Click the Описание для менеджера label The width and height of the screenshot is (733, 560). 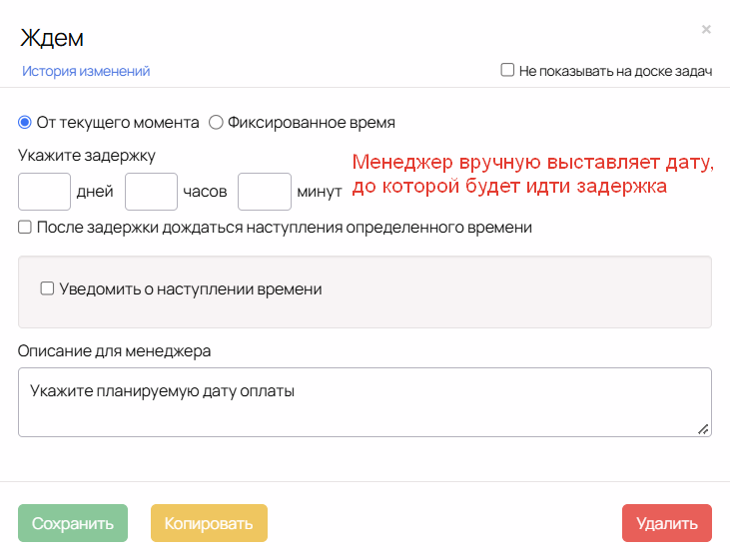pyautogui.click(x=115, y=351)
